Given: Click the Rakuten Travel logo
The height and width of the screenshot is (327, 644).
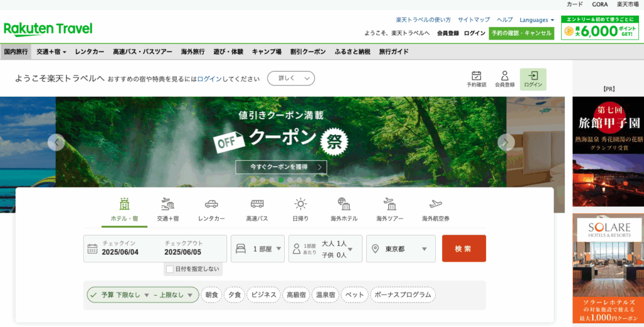Looking at the screenshot, I should pos(48,30).
